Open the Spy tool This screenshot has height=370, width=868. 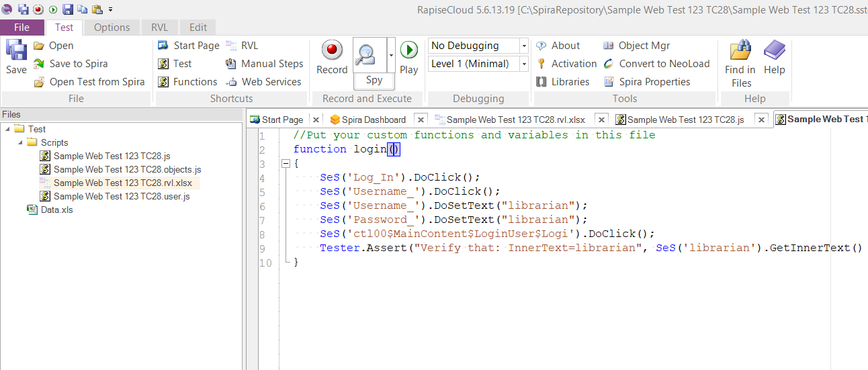370,56
